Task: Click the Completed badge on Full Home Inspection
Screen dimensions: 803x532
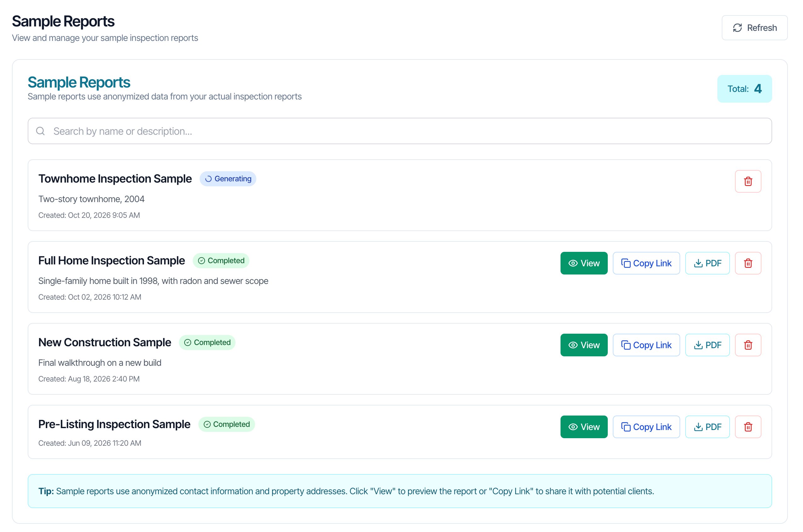Action: (x=221, y=261)
